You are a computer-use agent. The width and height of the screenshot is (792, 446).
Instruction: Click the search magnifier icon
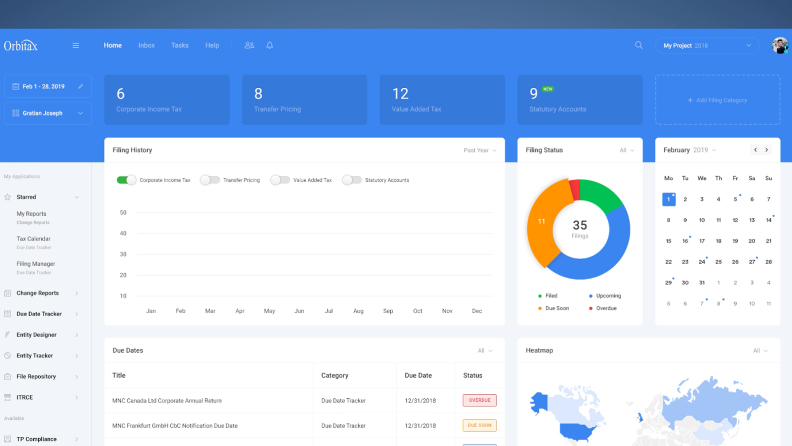click(639, 45)
